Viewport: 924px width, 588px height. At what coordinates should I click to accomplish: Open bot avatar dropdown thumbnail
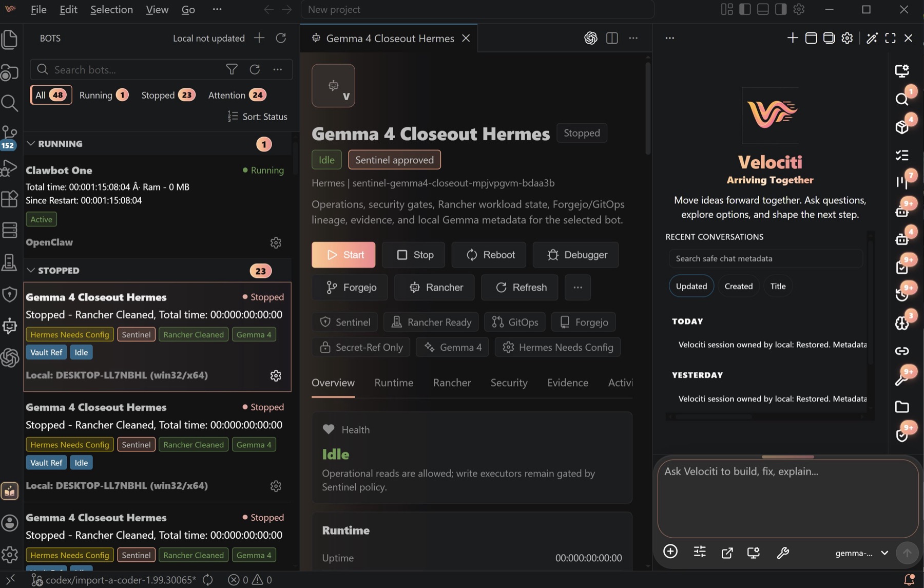coord(333,86)
